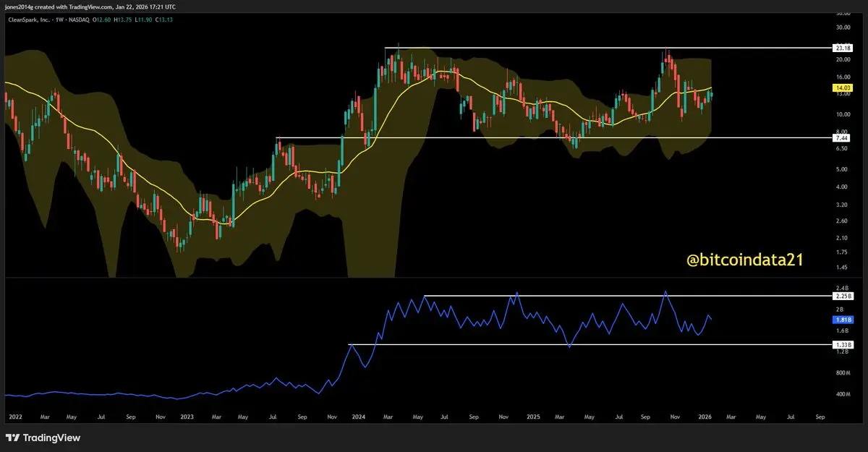868x452 pixels.
Task: Click the white horizontal line at 23.18
Action: (x=608, y=48)
